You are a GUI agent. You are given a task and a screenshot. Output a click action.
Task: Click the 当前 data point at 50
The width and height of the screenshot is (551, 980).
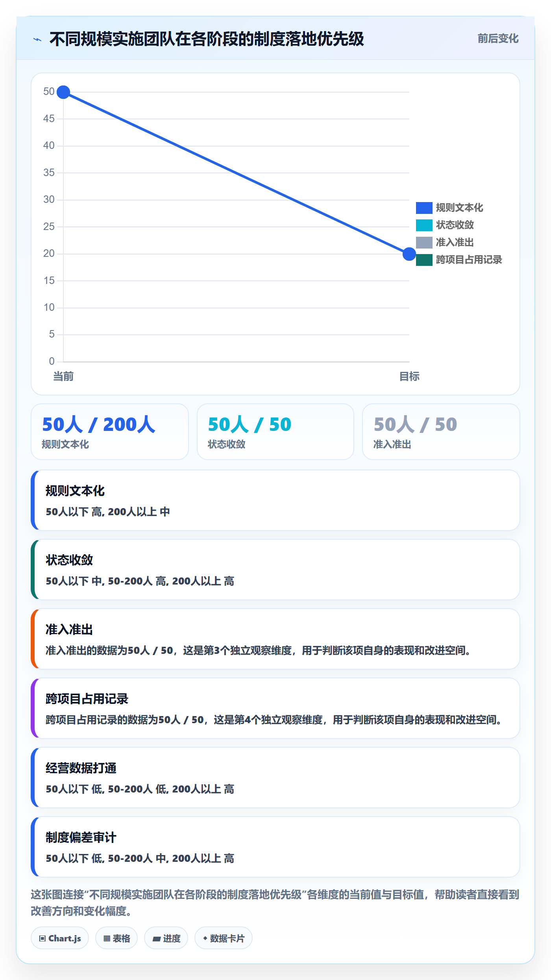[x=63, y=92]
